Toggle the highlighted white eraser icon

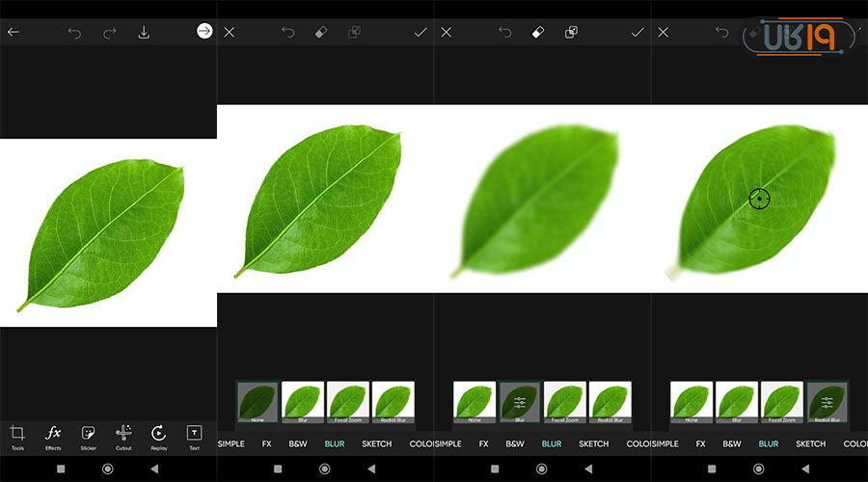tap(538, 32)
